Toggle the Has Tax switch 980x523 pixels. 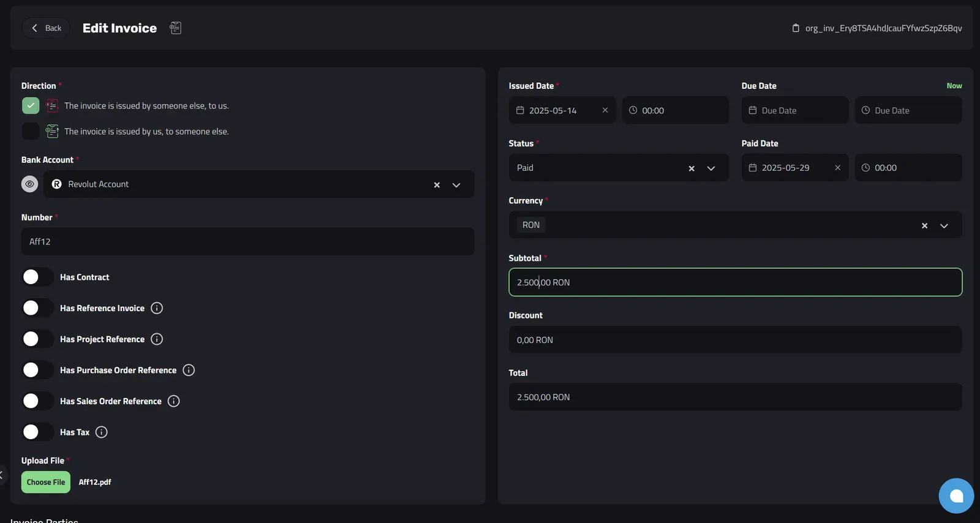pos(37,432)
